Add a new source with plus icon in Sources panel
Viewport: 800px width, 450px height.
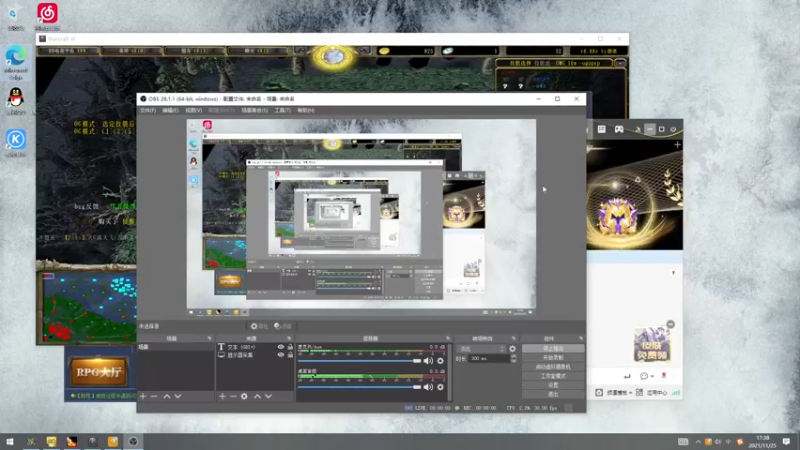tap(222, 396)
